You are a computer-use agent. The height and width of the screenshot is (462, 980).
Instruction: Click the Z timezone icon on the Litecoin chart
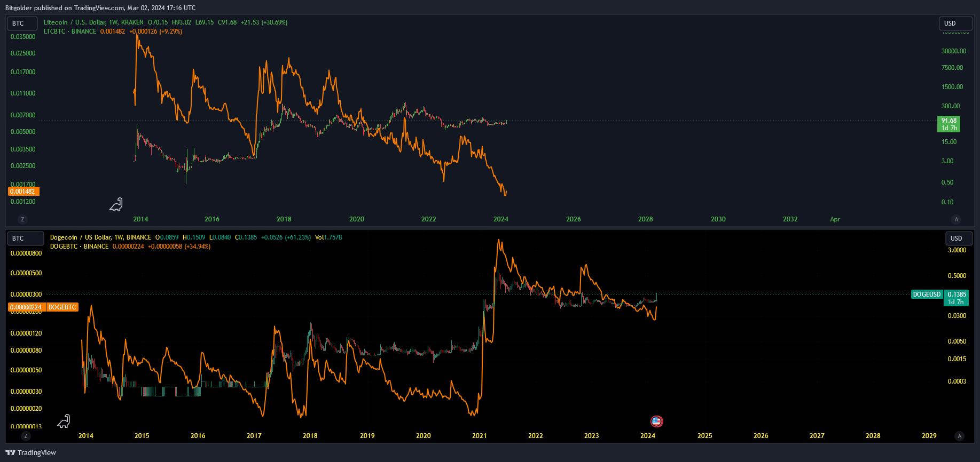click(22, 219)
